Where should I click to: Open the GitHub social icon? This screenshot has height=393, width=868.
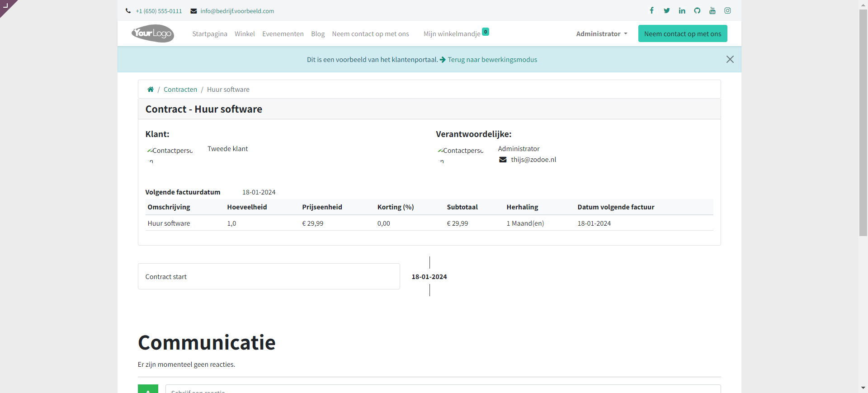point(697,10)
